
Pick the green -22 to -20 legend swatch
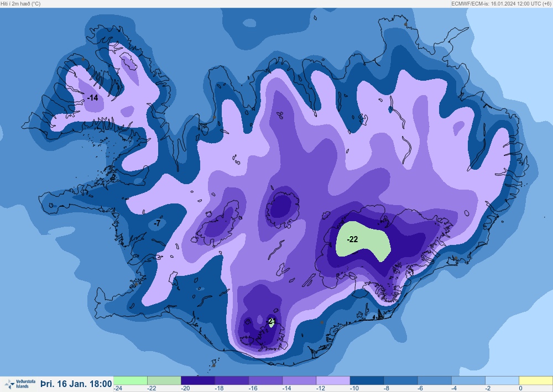(x=164, y=380)
